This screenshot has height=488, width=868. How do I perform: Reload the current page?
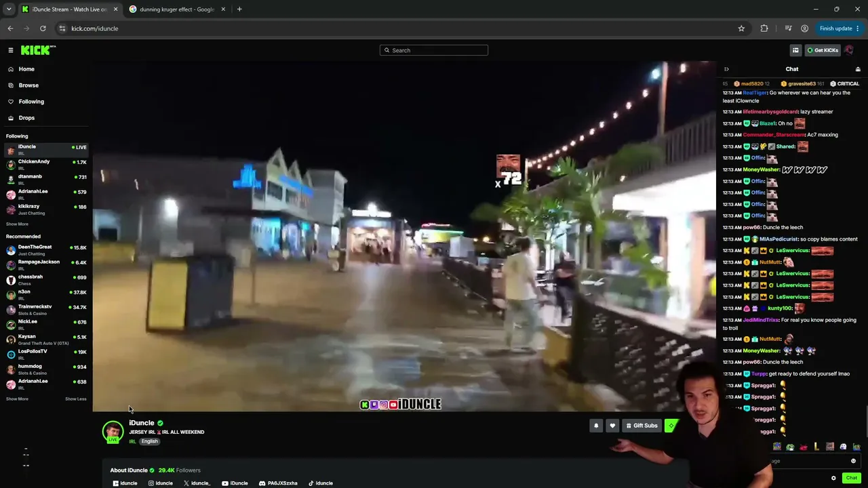43,28
